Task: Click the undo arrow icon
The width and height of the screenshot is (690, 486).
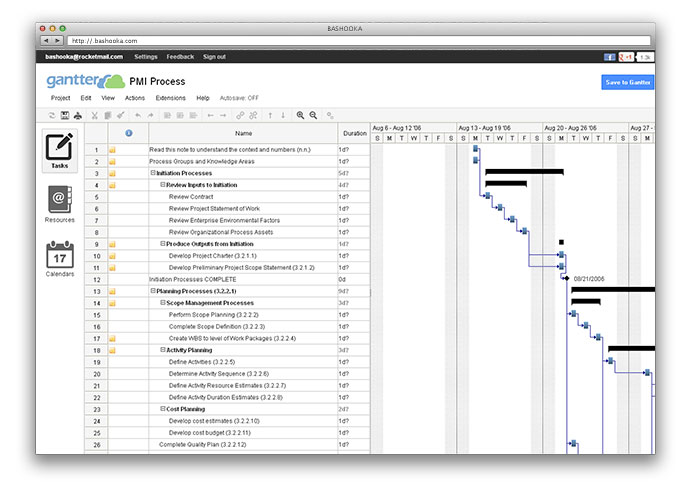Action: pyautogui.click(x=138, y=115)
